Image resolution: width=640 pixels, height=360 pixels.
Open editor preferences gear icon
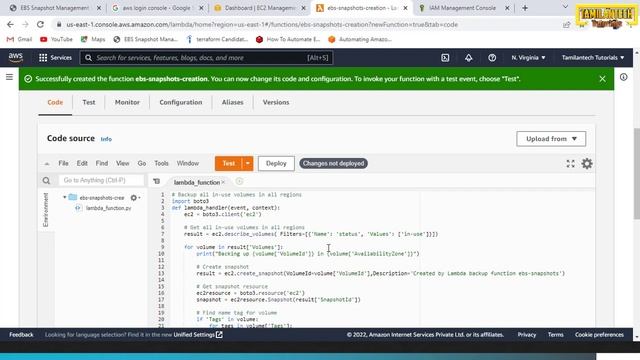coord(587,164)
